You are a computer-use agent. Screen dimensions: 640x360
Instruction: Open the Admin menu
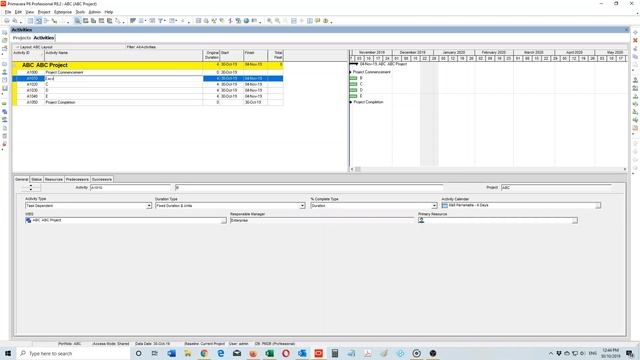pos(95,12)
